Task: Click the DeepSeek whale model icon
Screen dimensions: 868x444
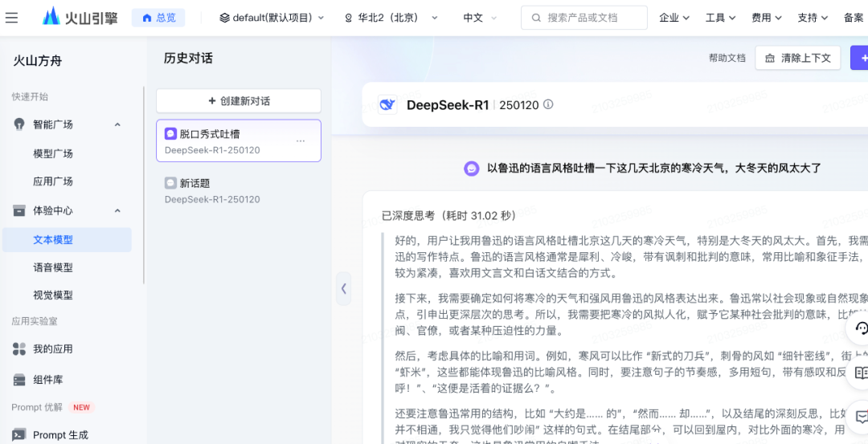Action: click(x=387, y=104)
